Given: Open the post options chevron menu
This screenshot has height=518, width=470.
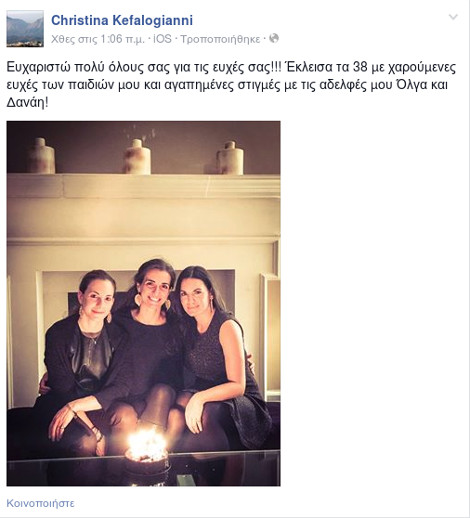Looking at the screenshot, I should tap(453, 17).
